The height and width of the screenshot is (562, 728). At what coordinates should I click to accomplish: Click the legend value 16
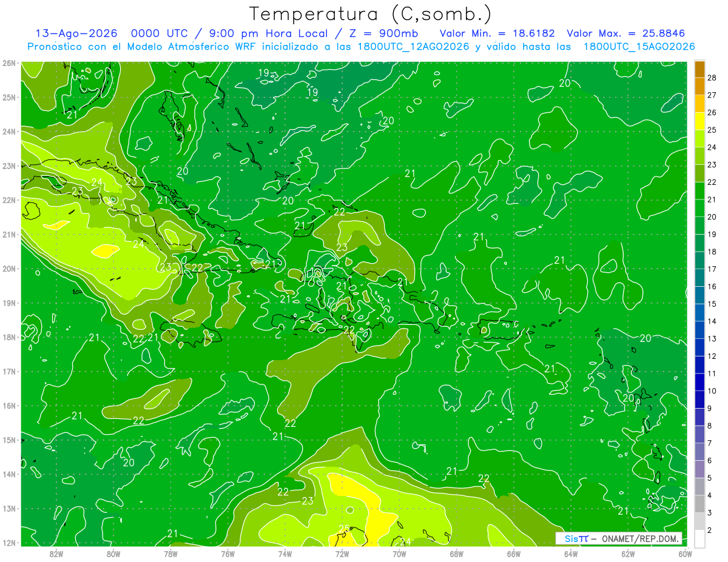(712, 286)
